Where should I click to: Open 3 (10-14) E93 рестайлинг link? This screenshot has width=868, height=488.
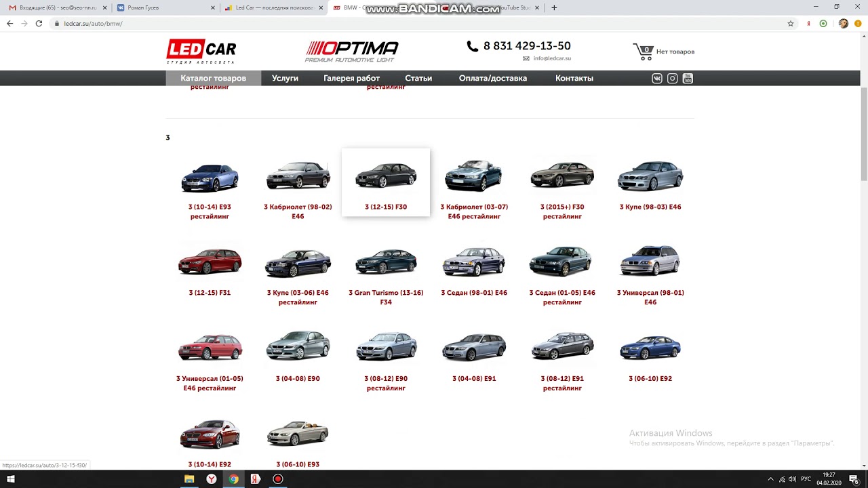click(210, 211)
